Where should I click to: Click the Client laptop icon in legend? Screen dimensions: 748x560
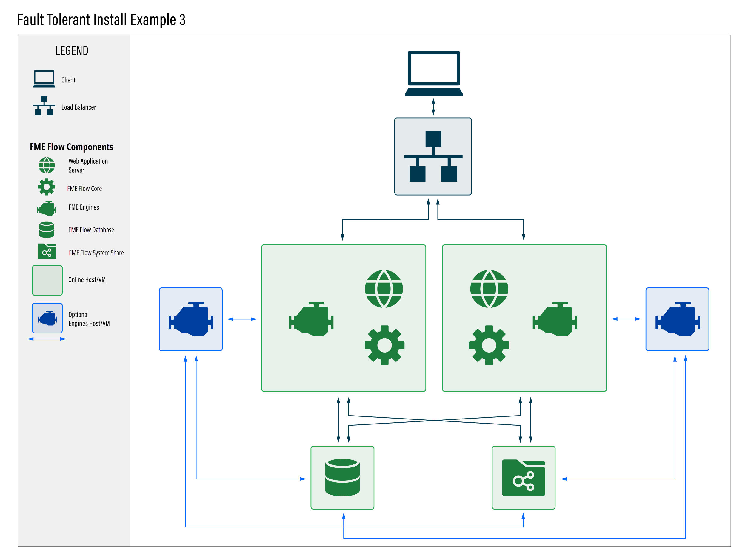coord(44,79)
